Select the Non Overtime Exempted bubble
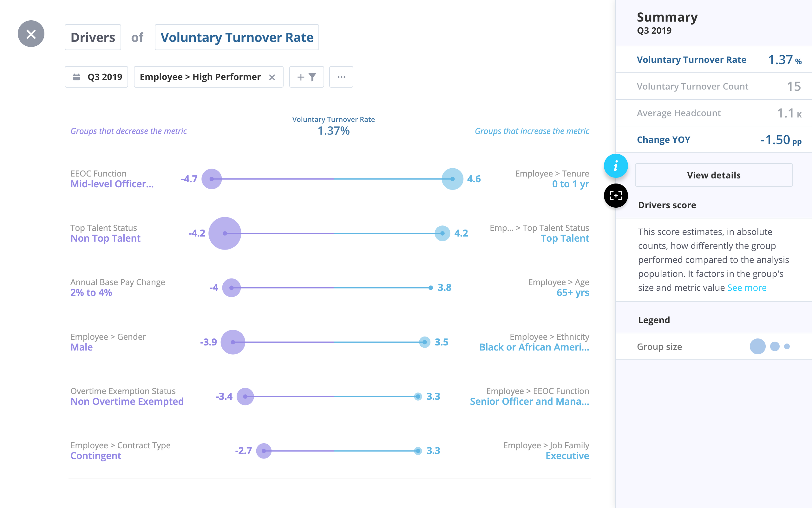The height and width of the screenshot is (508, 812). [245, 397]
